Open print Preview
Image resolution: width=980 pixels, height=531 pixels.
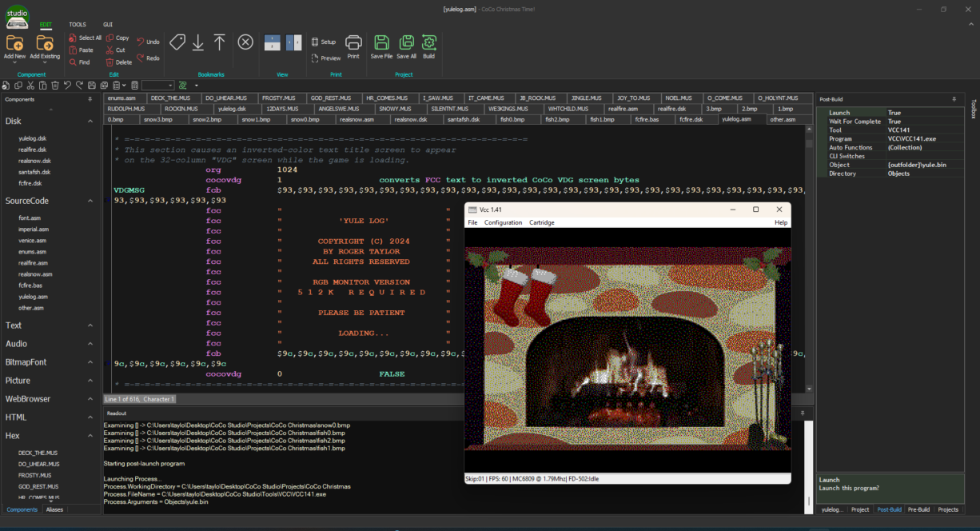point(326,58)
